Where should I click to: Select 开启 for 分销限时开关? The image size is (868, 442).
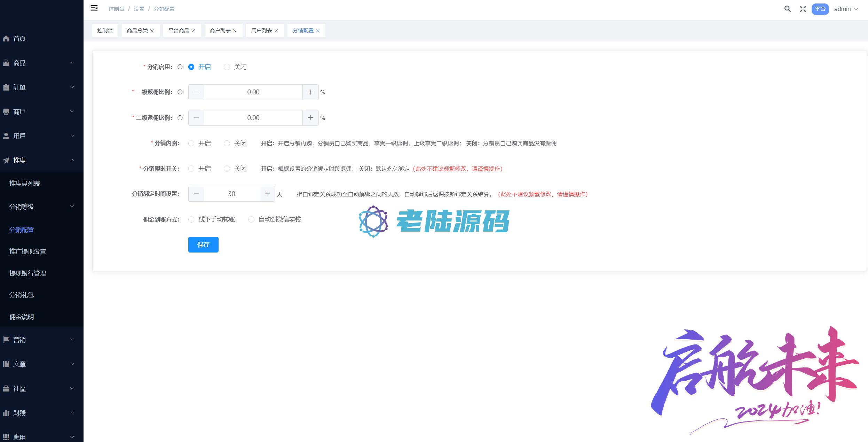point(191,169)
